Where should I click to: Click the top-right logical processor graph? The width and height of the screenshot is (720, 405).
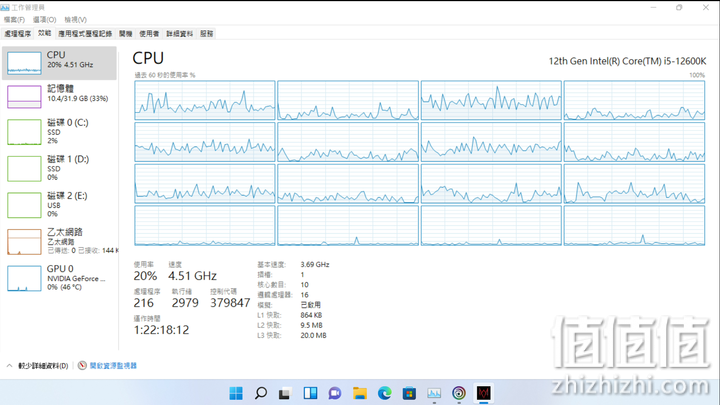(634, 100)
